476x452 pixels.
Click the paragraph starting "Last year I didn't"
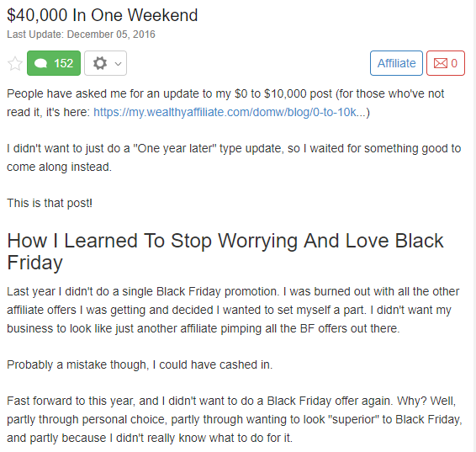(233, 310)
